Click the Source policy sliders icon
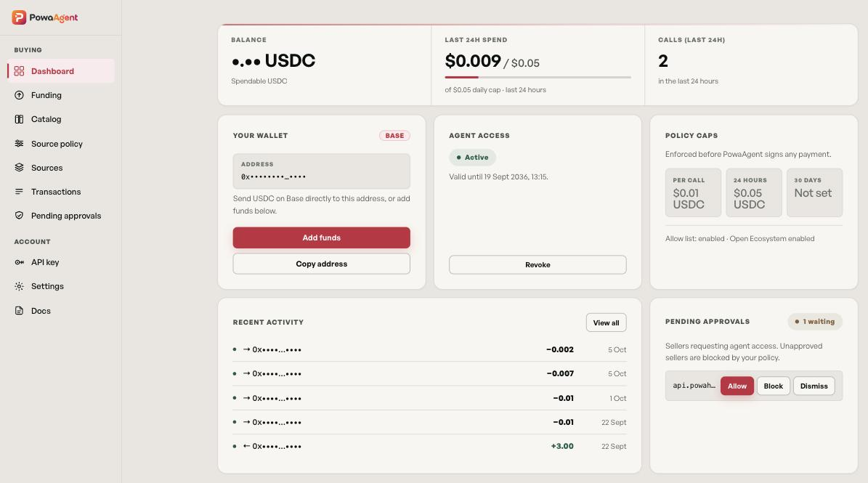This screenshot has height=483, width=868. (x=19, y=143)
